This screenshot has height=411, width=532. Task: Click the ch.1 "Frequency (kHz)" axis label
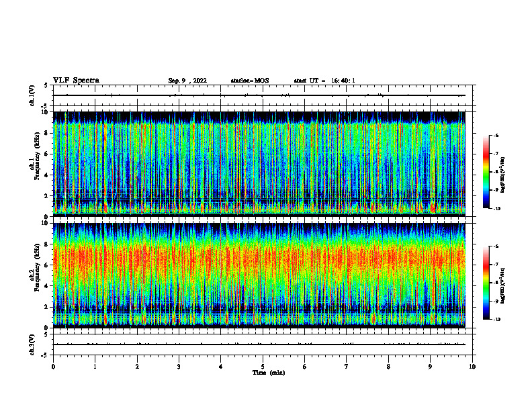point(38,156)
